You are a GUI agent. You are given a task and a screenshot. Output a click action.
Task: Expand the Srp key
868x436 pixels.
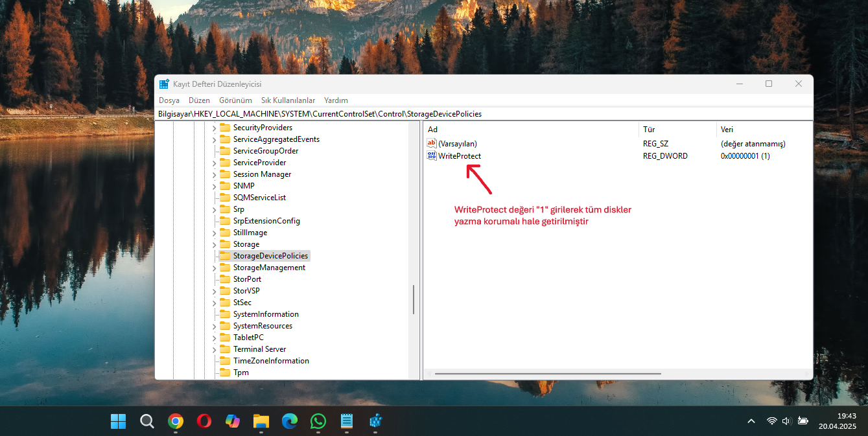point(214,209)
